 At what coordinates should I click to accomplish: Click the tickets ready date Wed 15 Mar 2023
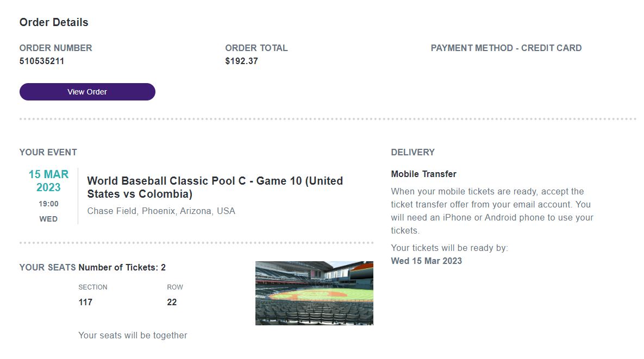pos(426,261)
